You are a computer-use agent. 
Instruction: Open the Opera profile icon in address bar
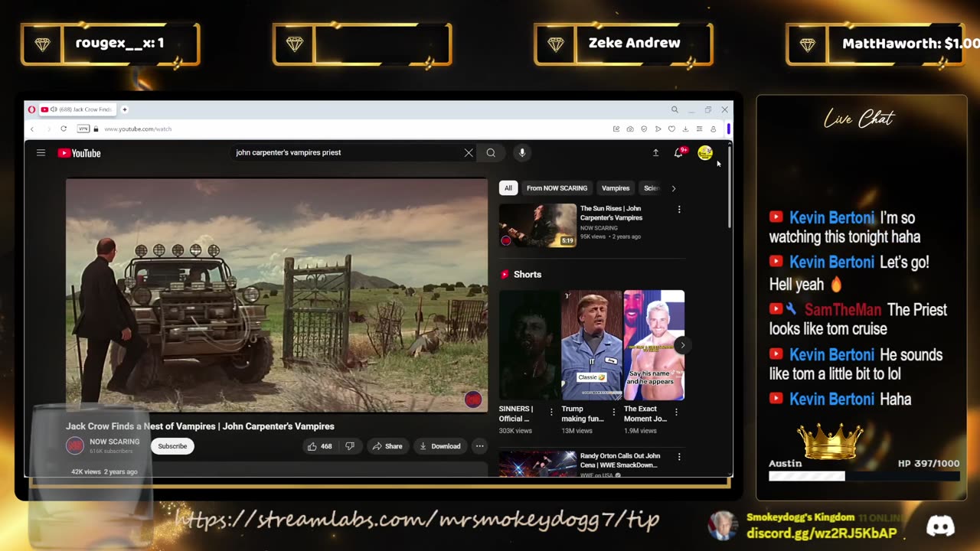[713, 129]
